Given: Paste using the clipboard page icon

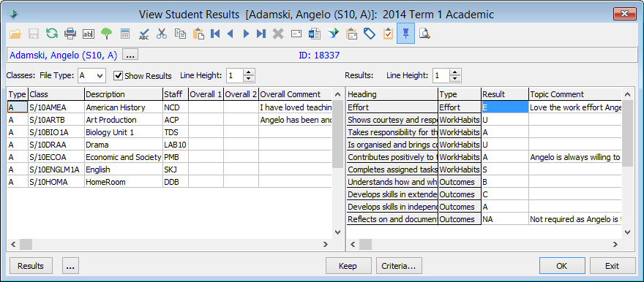Looking at the screenshot, I should pyautogui.click(x=199, y=34).
